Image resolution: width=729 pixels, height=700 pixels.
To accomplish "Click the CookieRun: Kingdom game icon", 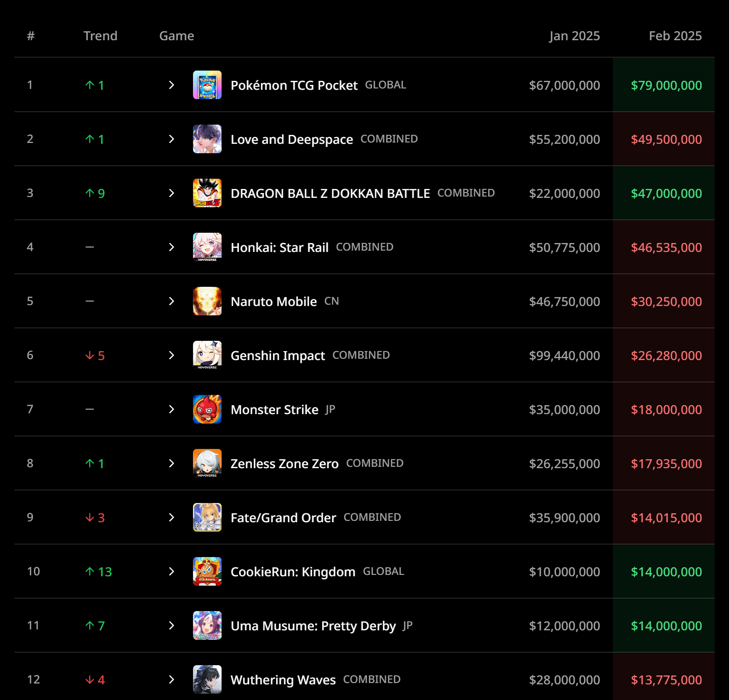I will 207,571.
